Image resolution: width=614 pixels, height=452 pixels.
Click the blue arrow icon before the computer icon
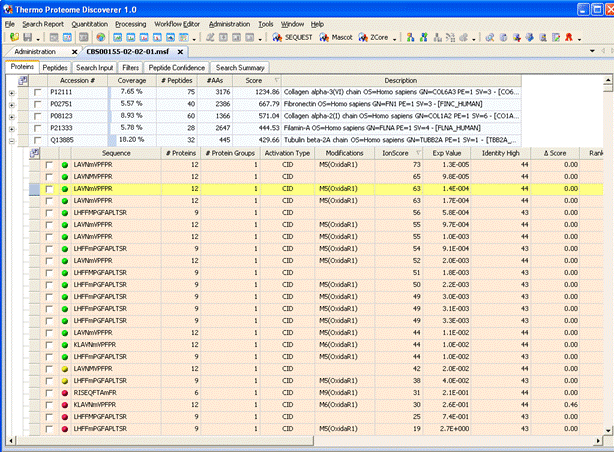coord(530,38)
